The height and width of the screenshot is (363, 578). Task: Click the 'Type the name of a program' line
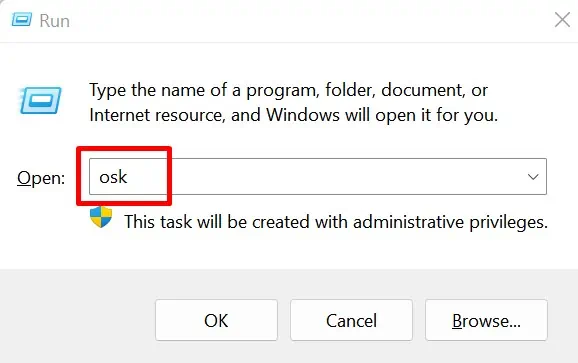(288, 90)
